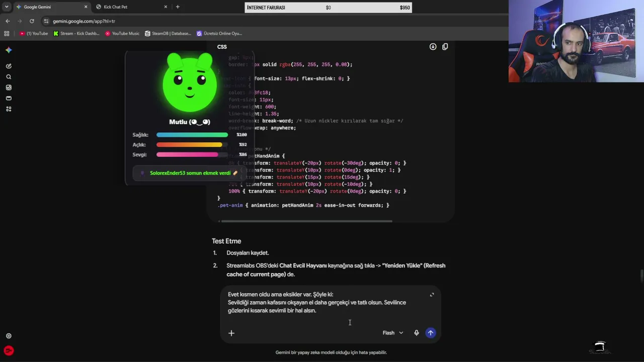Click the 'Dosyaları kaydet.' step text
Screen dimensions: 644x362
(x=248, y=253)
